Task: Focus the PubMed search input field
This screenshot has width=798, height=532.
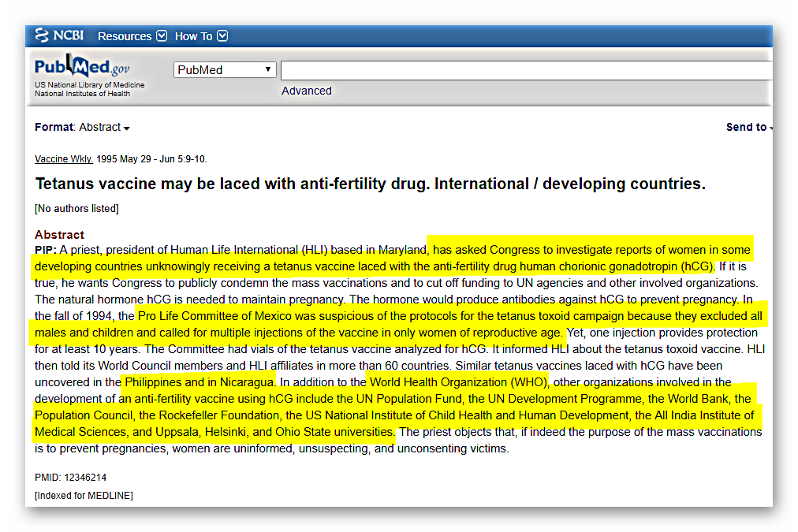Action: pos(526,70)
